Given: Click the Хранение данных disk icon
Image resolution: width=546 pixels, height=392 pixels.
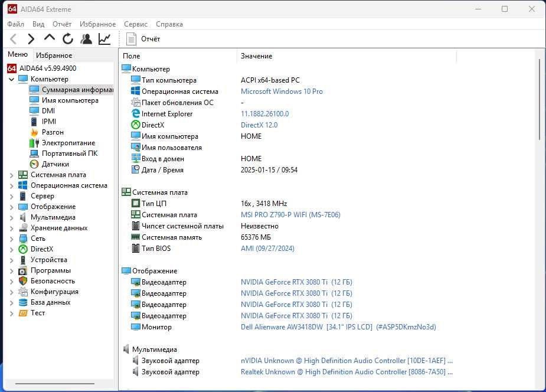Looking at the screenshot, I should coord(23,228).
